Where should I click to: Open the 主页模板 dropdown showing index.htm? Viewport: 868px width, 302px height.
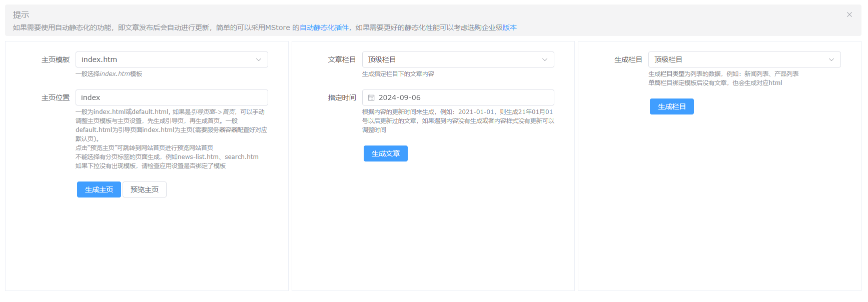click(x=165, y=59)
